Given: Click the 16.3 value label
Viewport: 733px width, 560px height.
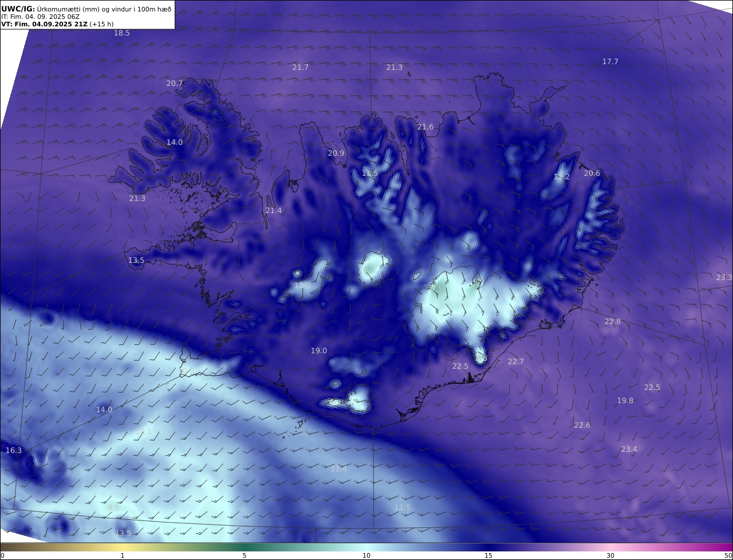Looking at the screenshot, I should coord(14,451).
